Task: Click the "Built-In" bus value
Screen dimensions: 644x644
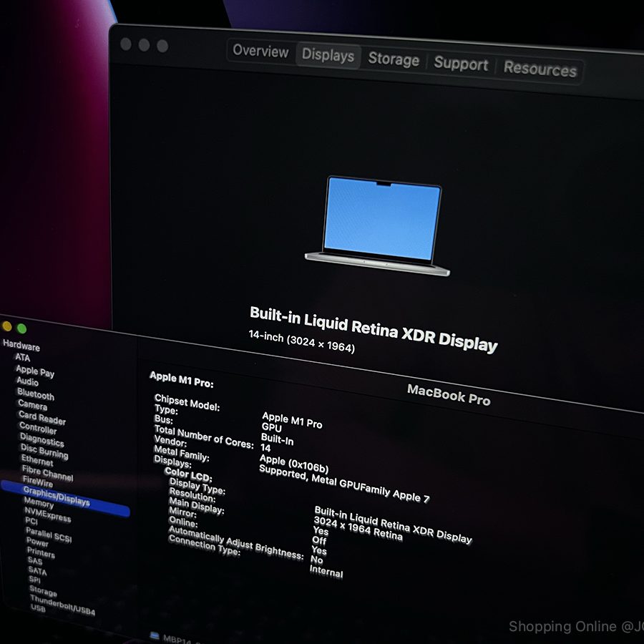Action: tap(277, 439)
